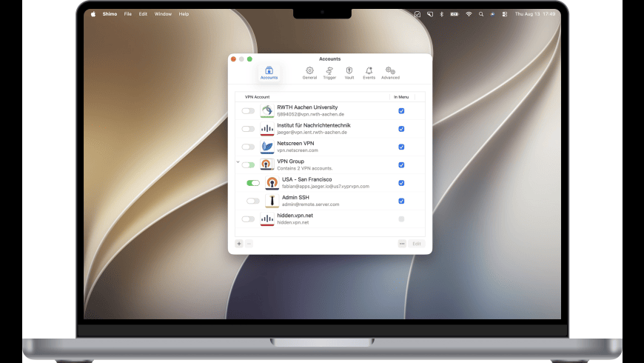Click the Edit button
The image size is (644, 363).
click(417, 244)
